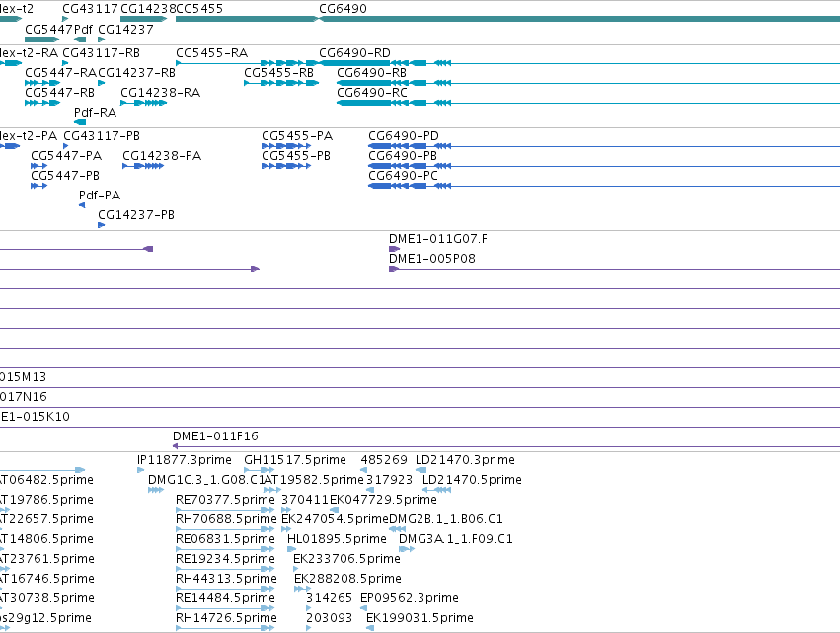Click transcript CG6490-RB
This screenshot has height=633, width=840.
pyautogui.click(x=371, y=72)
